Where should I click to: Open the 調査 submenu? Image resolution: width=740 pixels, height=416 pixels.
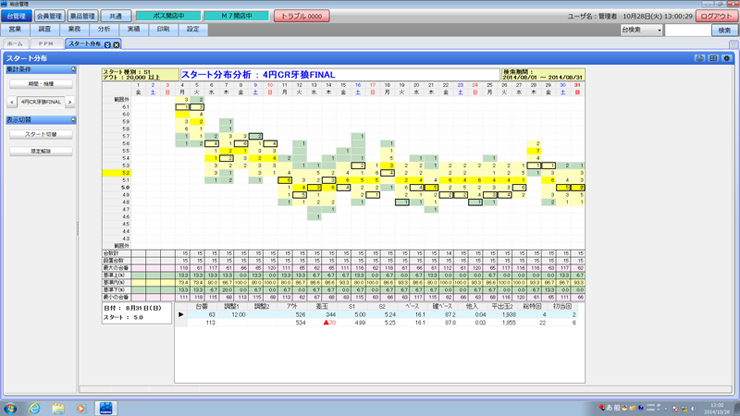(x=45, y=29)
